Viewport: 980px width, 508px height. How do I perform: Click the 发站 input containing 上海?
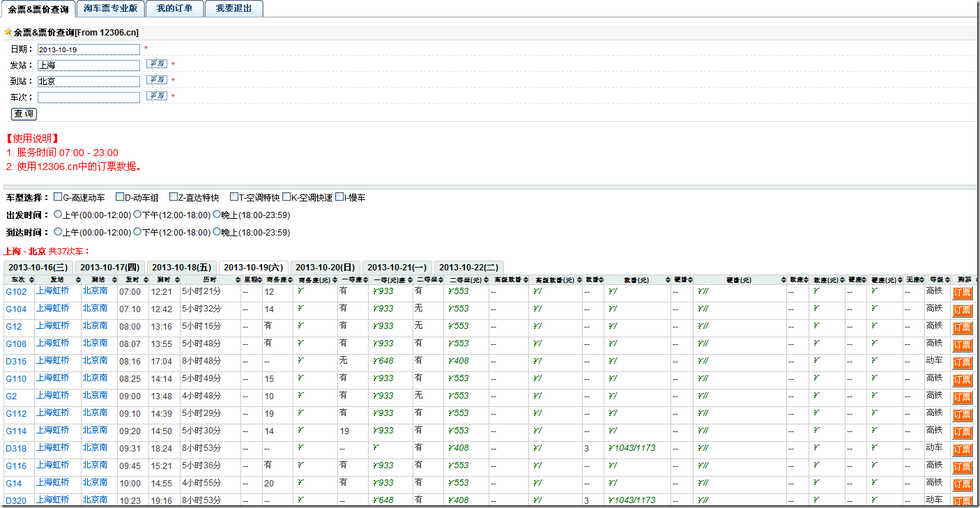[x=89, y=66]
